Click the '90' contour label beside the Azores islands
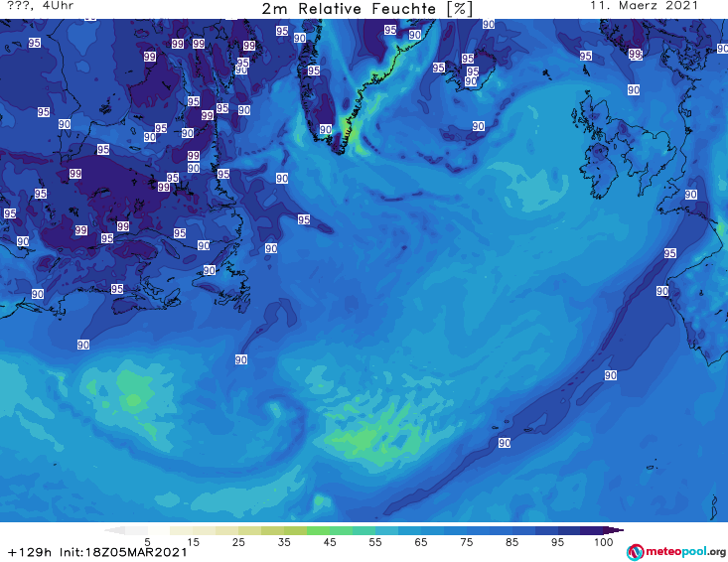This screenshot has width=728, height=562. 505,443
